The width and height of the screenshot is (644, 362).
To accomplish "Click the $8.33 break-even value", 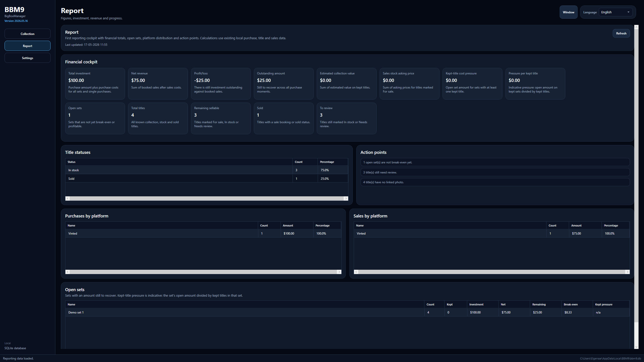I will [568, 312].
